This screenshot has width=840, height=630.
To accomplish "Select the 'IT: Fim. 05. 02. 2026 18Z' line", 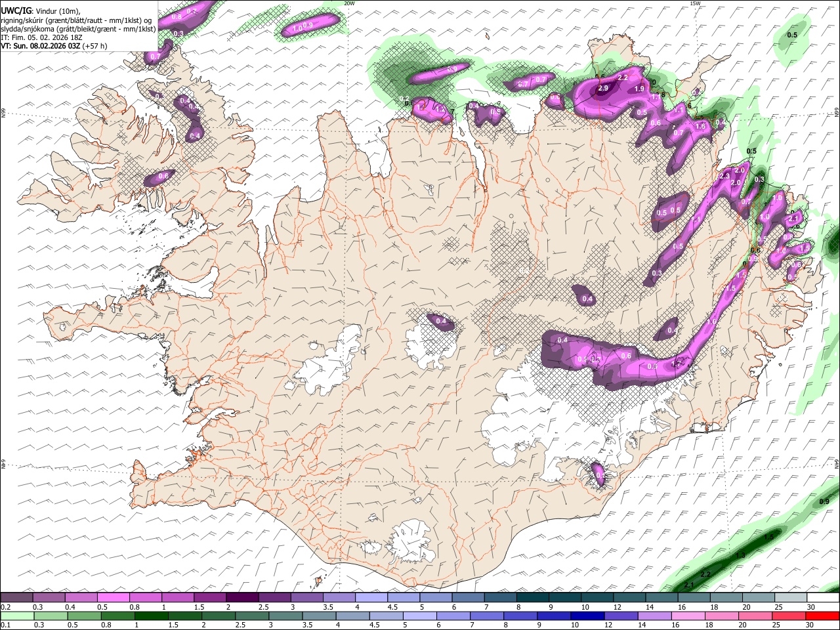I will tap(41, 37).
